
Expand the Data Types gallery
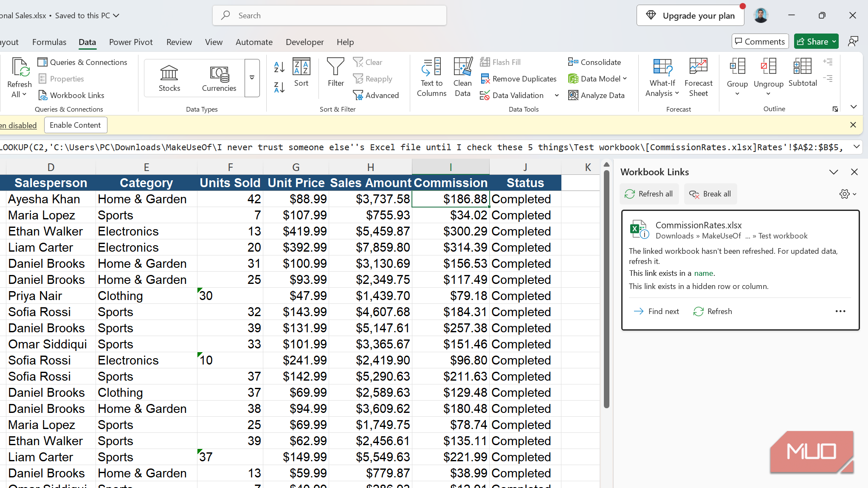point(252,78)
